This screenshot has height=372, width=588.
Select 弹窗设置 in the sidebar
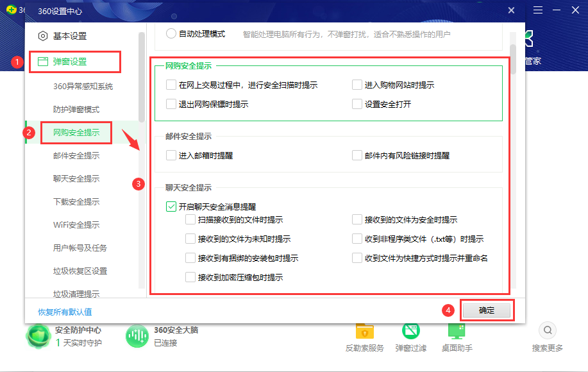click(71, 62)
